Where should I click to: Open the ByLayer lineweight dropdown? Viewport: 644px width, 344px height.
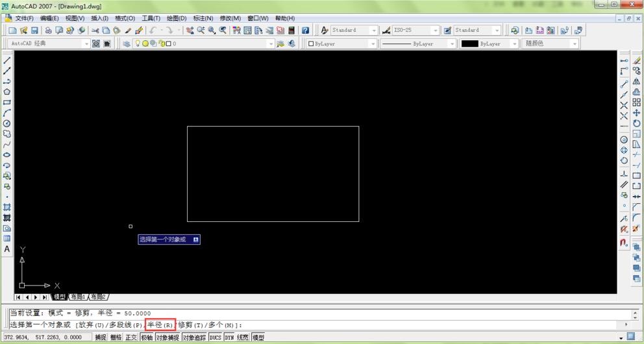pyautogui.click(x=489, y=43)
